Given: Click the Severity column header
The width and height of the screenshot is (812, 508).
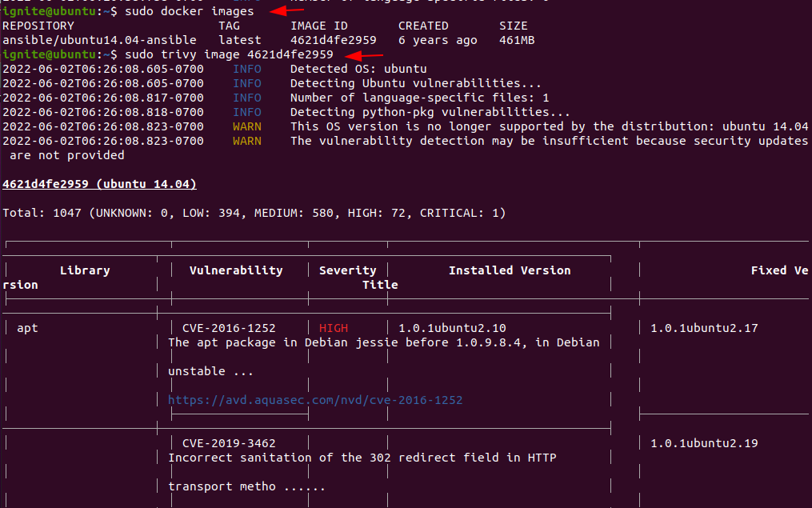Looking at the screenshot, I should (347, 270).
